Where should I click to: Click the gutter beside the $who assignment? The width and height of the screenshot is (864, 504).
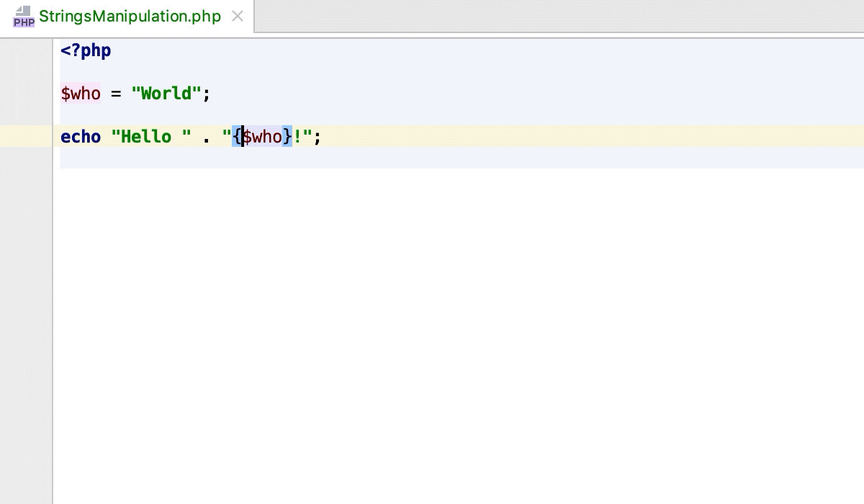26,93
